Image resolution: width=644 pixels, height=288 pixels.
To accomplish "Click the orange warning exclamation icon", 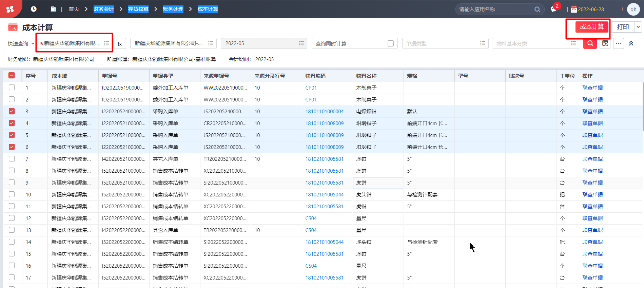I will tap(622, 9).
